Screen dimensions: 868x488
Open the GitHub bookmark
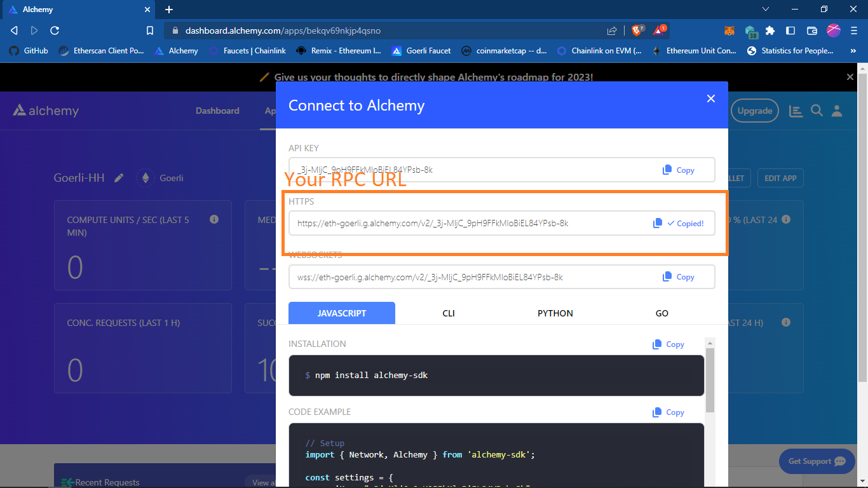pos(29,51)
